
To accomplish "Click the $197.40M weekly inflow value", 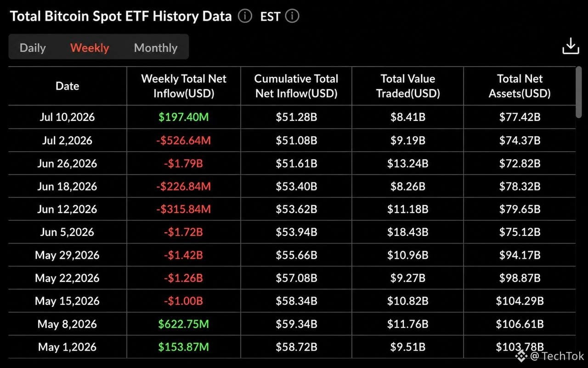I will 184,117.
